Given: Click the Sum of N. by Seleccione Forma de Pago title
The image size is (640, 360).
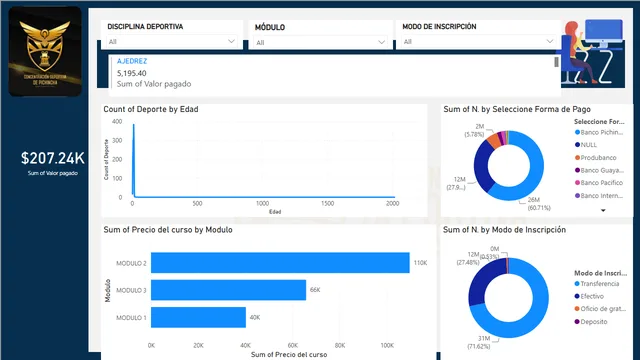Looking at the screenshot, I should 517,109.
